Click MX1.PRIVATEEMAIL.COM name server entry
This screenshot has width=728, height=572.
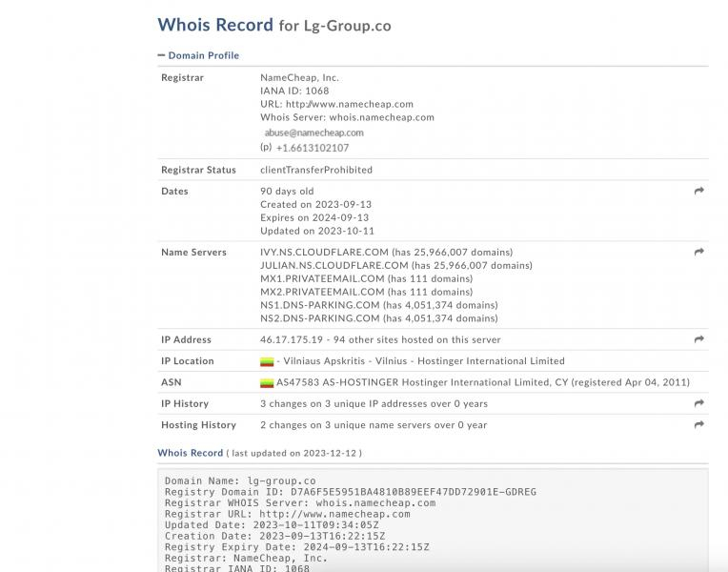coord(366,278)
